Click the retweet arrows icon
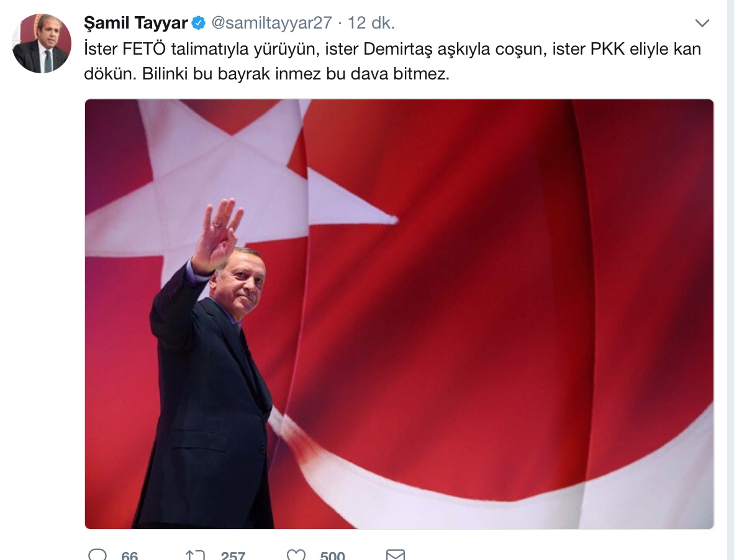 click(x=195, y=555)
